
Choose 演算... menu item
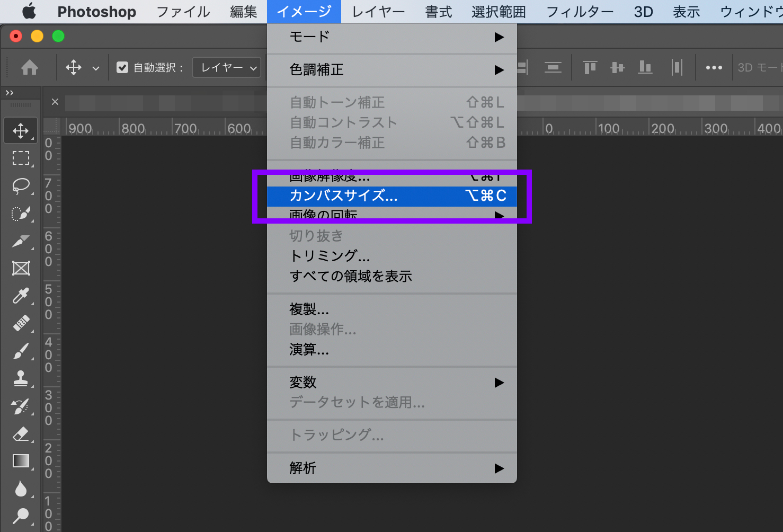click(392, 349)
